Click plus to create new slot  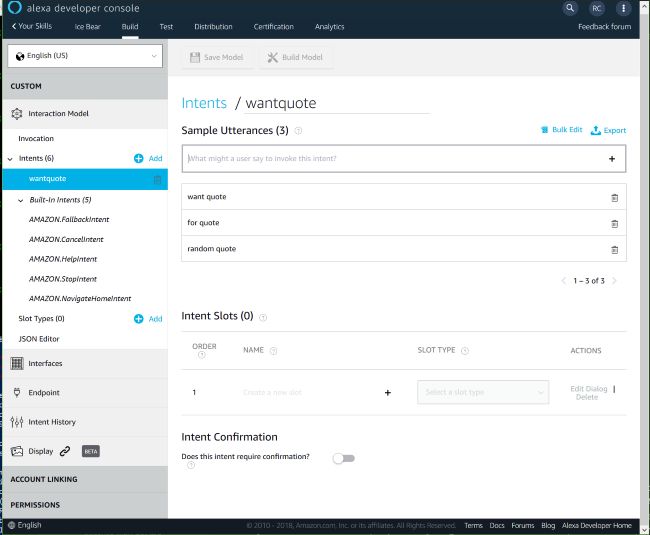coord(388,392)
